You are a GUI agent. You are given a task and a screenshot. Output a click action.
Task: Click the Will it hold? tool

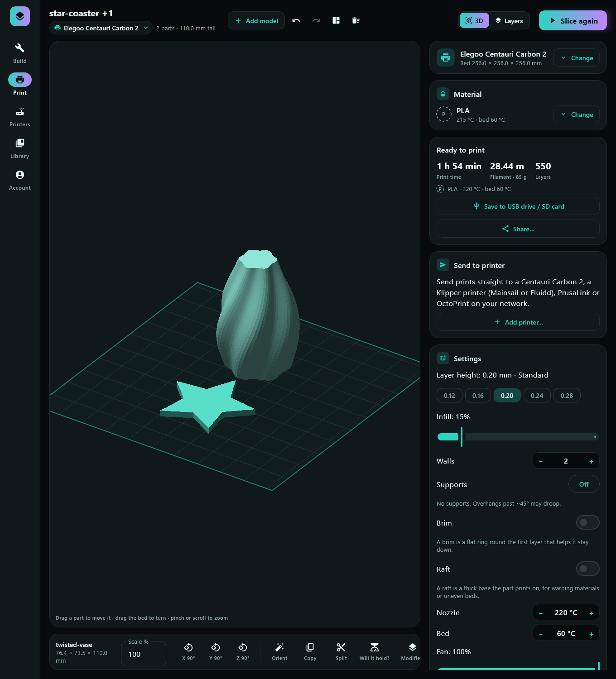tap(375, 652)
